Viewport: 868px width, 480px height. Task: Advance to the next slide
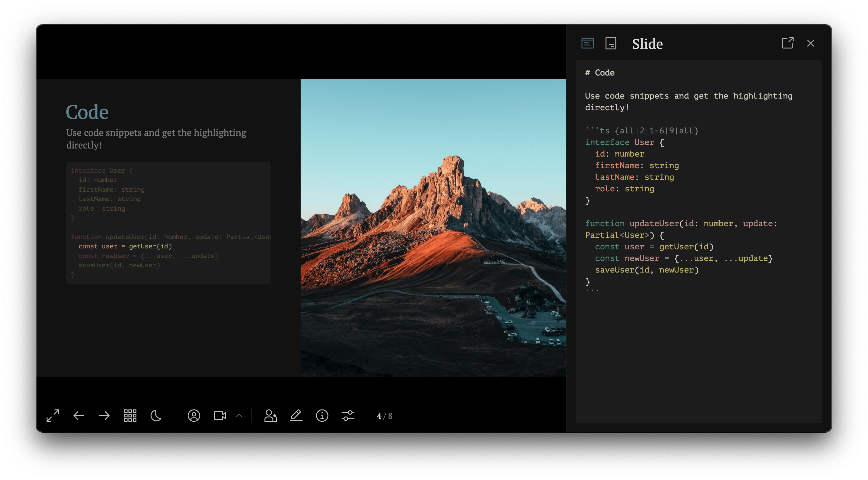tap(104, 416)
